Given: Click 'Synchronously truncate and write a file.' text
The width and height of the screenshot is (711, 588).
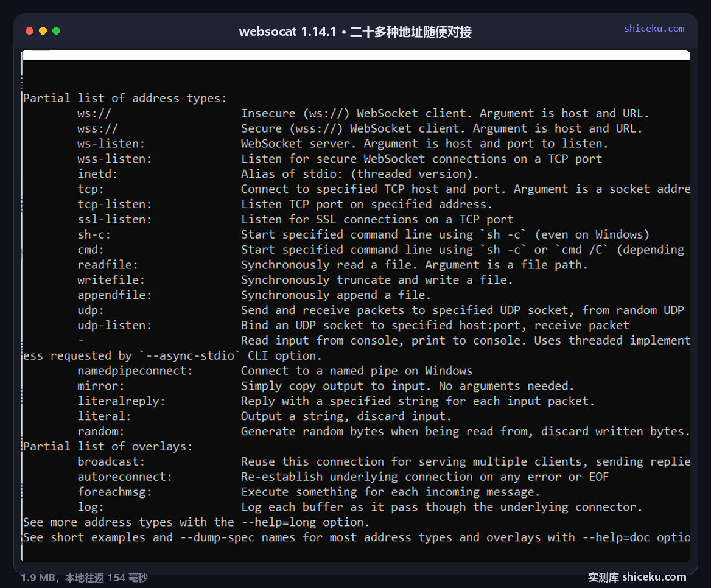Looking at the screenshot, I should click(377, 280).
